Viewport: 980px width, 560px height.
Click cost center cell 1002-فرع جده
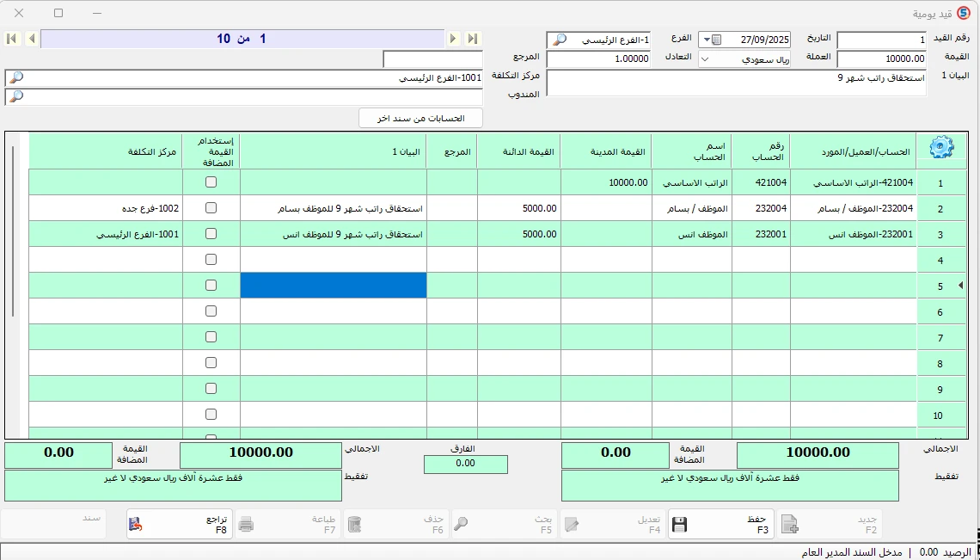[106, 207]
